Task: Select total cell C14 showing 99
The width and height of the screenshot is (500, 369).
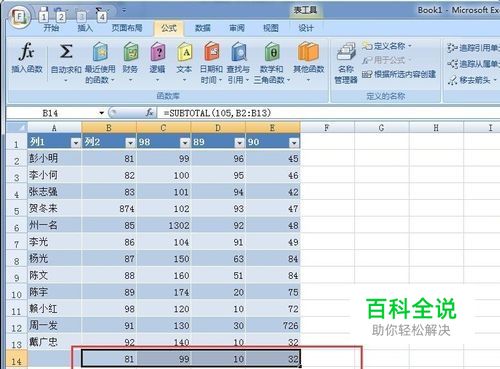Action: point(163,358)
